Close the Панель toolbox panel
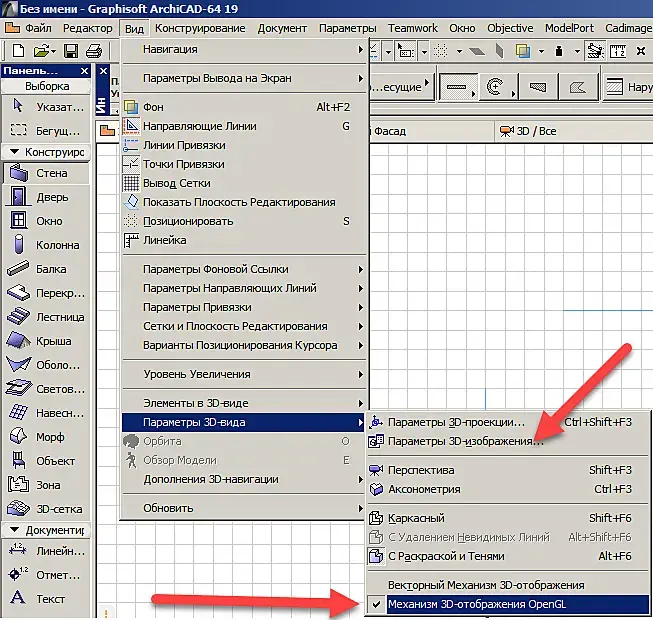The height and width of the screenshot is (620, 653). coord(85,71)
